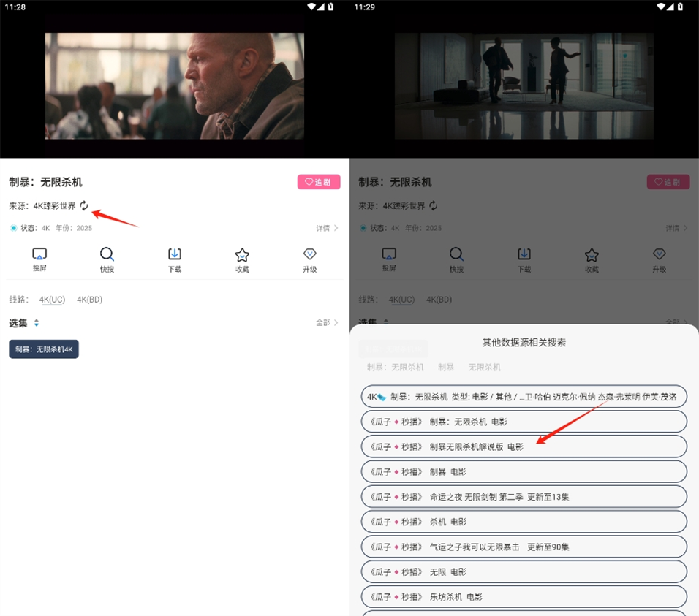Screen dimensions: 699x616
Task: Open 瓜子秒播 result 无限 电影
Action: point(524,571)
